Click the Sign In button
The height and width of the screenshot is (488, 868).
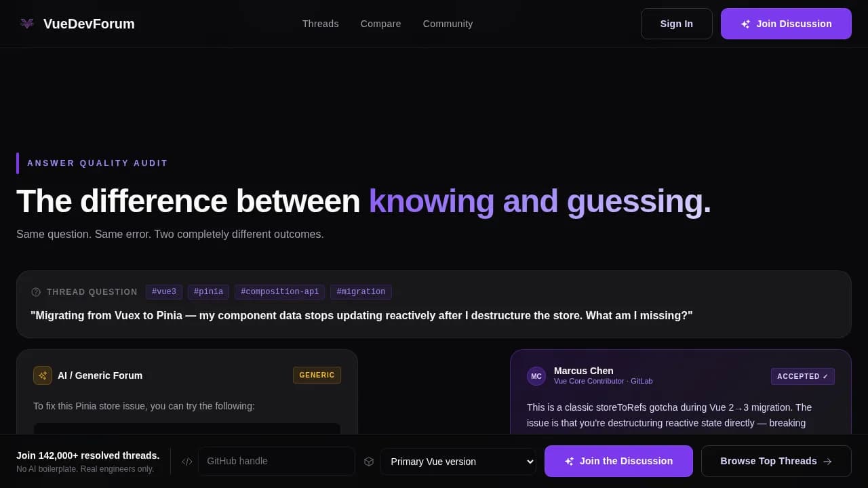point(677,24)
